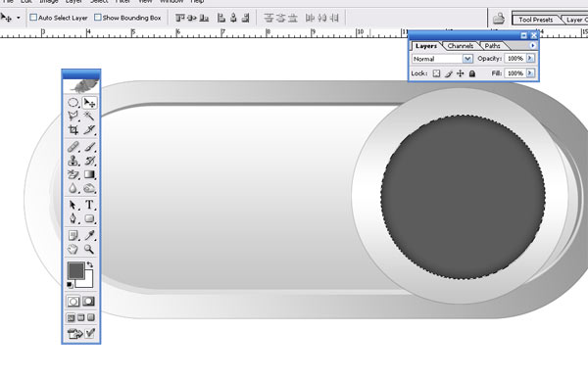Pick the Hand tool
This screenshot has width=588, height=380.
[73, 249]
